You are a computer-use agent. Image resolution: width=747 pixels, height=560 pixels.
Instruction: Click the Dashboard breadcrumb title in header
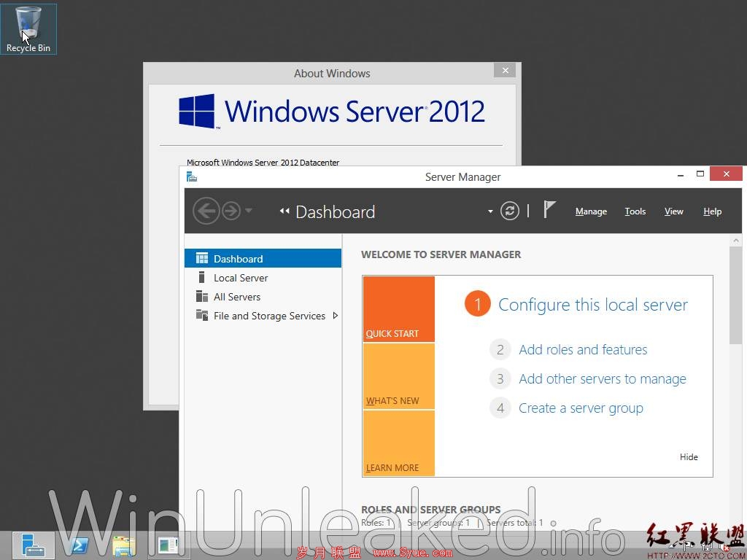click(x=335, y=212)
